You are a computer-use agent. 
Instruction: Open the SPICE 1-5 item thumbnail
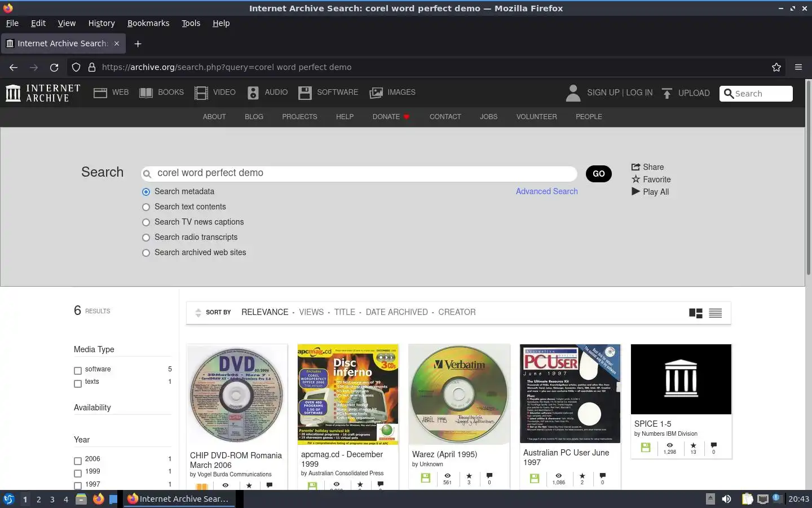(x=681, y=379)
